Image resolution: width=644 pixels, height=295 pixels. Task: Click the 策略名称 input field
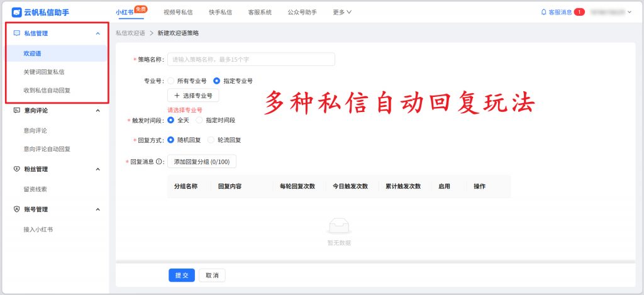click(x=251, y=59)
